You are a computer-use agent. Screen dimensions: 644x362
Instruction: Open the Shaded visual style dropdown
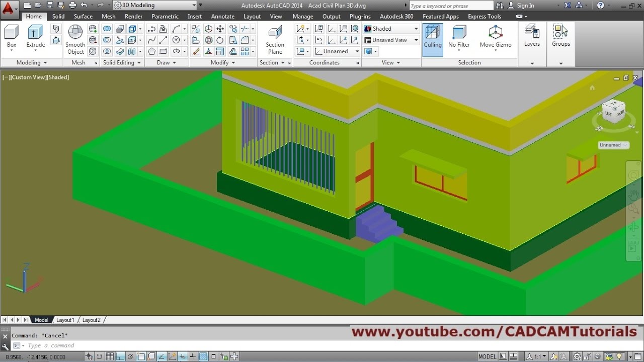point(391,29)
